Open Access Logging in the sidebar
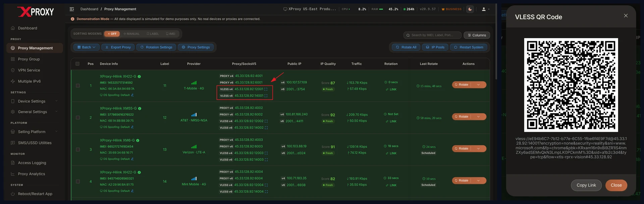The image size is (644, 204). pyautogui.click(x=35, y=163)
